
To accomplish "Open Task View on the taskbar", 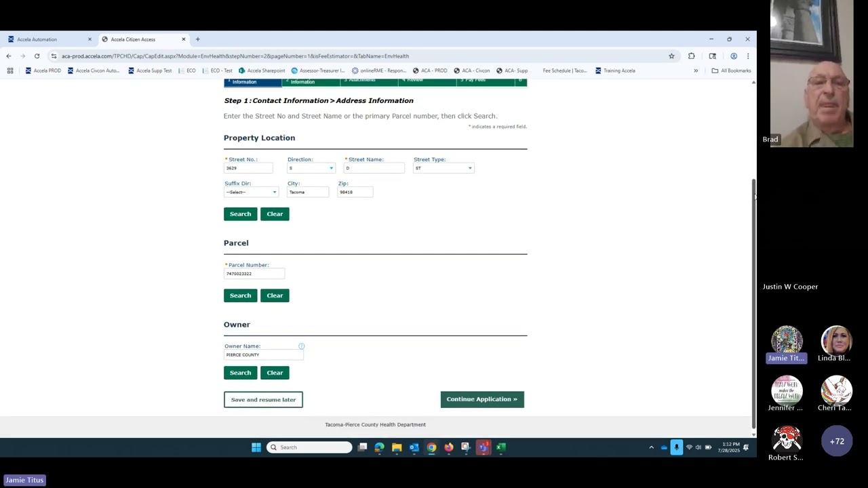I will 363,447.
